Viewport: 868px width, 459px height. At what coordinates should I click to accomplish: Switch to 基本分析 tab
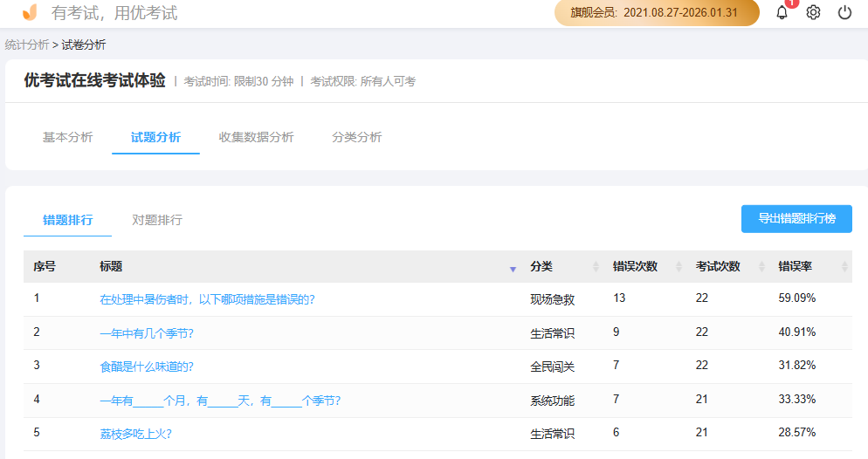[x=67, y=137]
